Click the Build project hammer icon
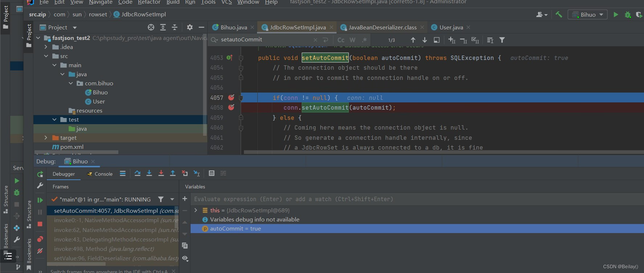The image size is (644, 273). click(x=559, y=15)
